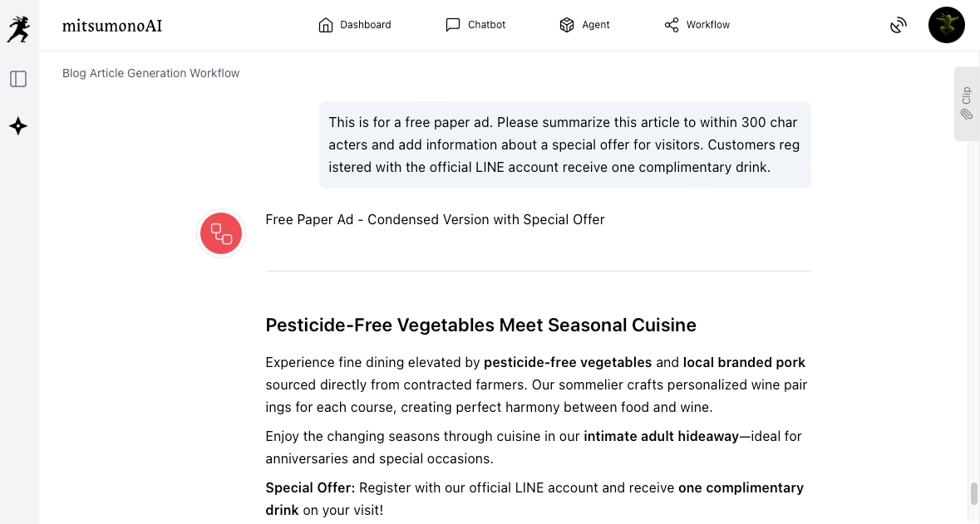Image resolution: width=980 pixels, height=524 pixels.
Task: Click the Agent cube icon
Action: [x=567, y=25]
